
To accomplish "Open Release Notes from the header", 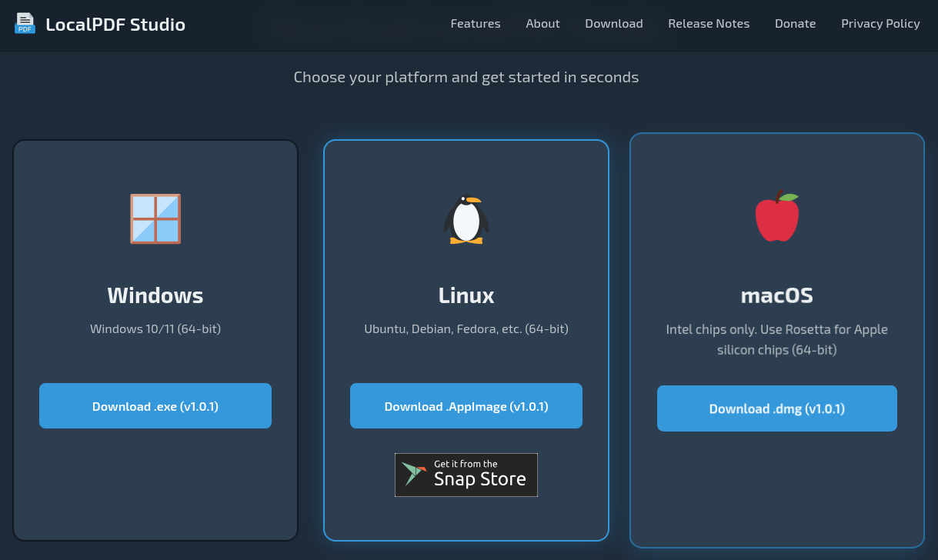I will (x=708, y=24).
